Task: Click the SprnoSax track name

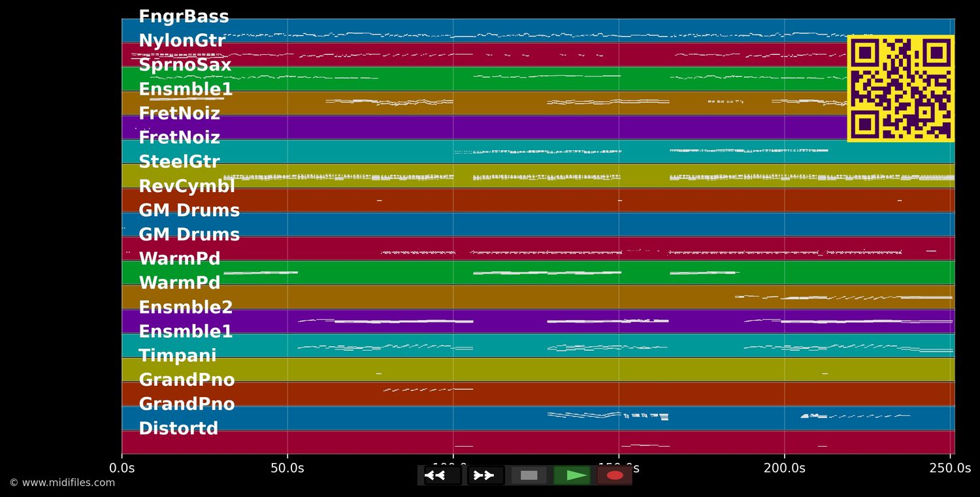Action: [x=185, y=65]
